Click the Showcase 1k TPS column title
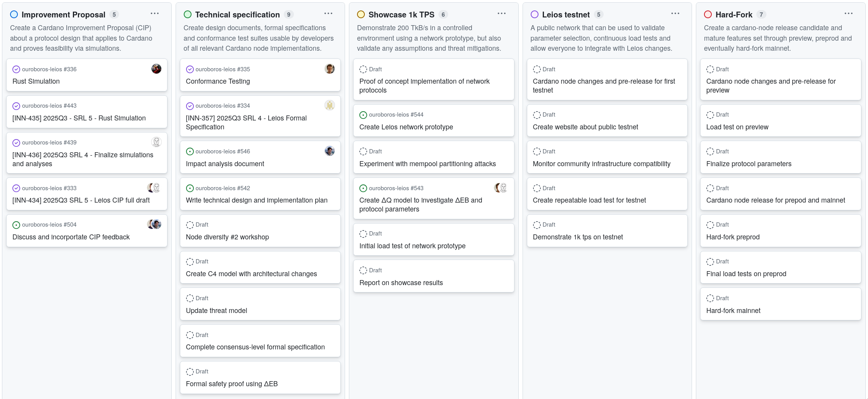This screenshot has height=399, width=868. 401,15
